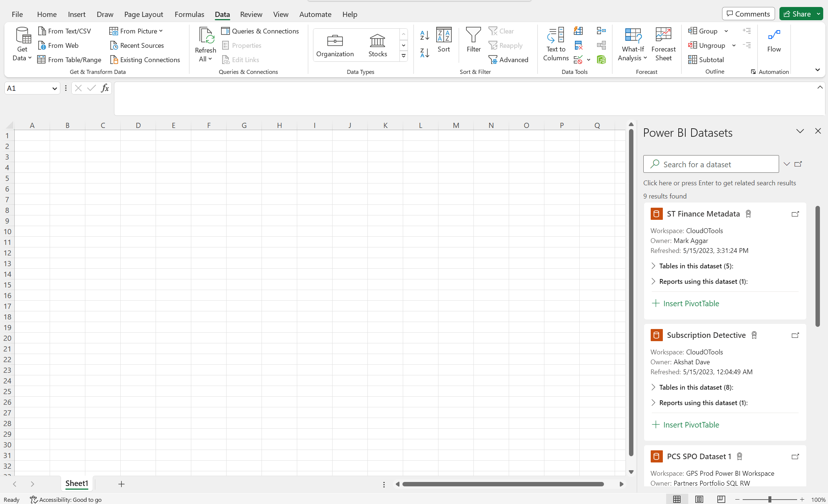Select the Data ribbon tab

(x=221, y=14)
